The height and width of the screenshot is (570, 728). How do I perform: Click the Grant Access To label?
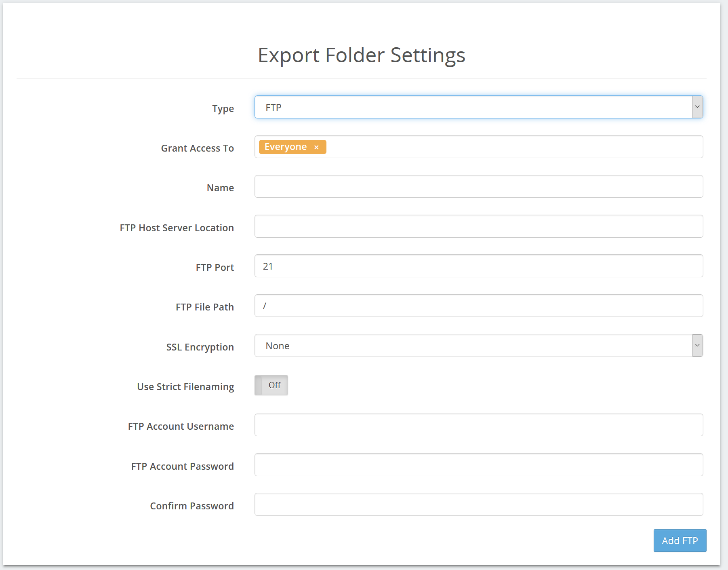(x=198, y=148)
